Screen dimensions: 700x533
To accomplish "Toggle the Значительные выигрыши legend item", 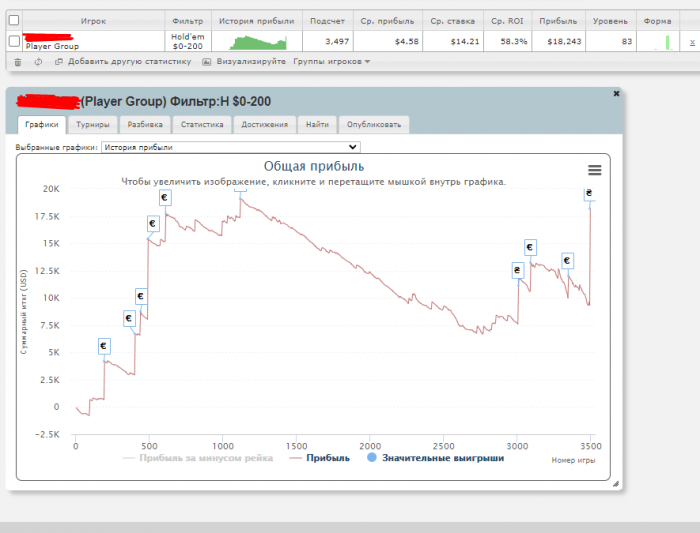I will (435, 458).
